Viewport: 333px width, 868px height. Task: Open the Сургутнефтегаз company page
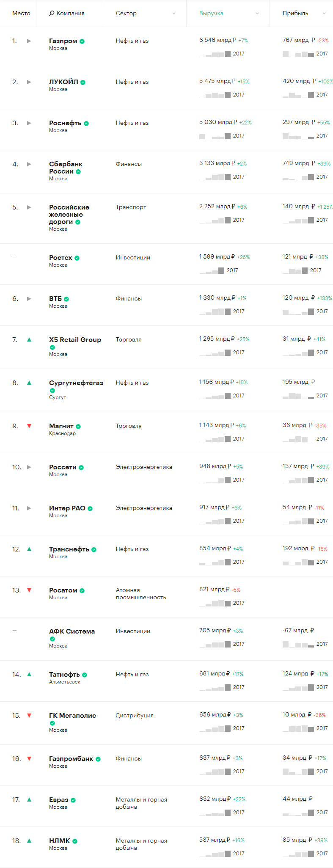[x=76, y=383]
